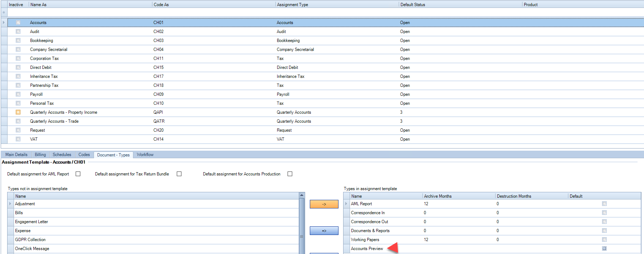Viewport: 644px width, 254px height.
Task: Toggle Default checkbox for AML Report
Action: (604, 204)
